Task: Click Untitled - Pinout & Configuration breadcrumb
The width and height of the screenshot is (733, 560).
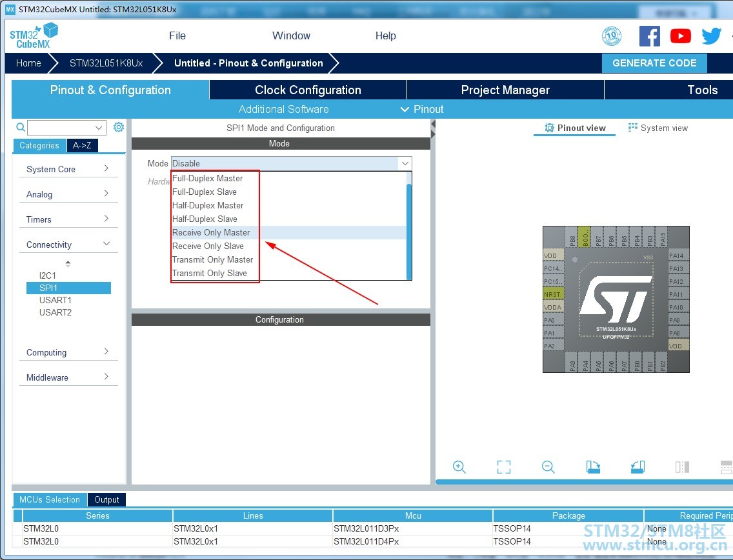Action: pos(248,63)
